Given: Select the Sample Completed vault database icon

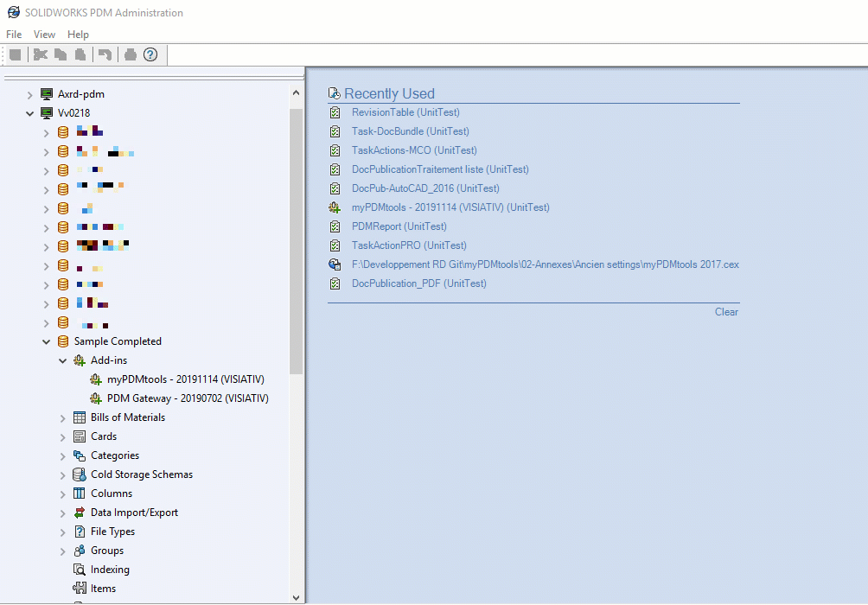Looking at the screenshot, I should (x=63, y=341).
